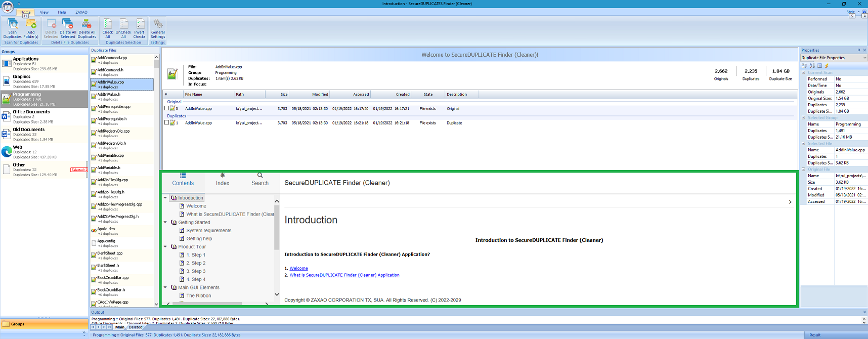This screenshot has width=868, height=339.
Task: Click the Check All ribbon icon
Action: (x=108, y=29)
